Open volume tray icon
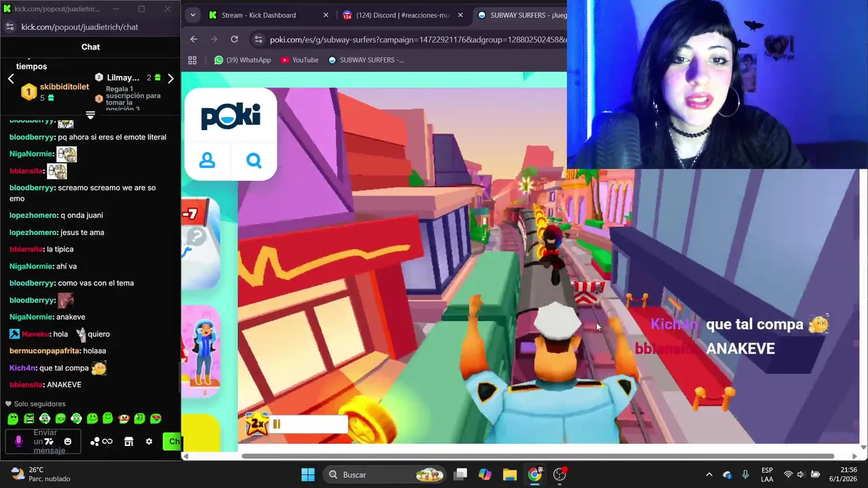Screen dimensions: 868x488 801,474
